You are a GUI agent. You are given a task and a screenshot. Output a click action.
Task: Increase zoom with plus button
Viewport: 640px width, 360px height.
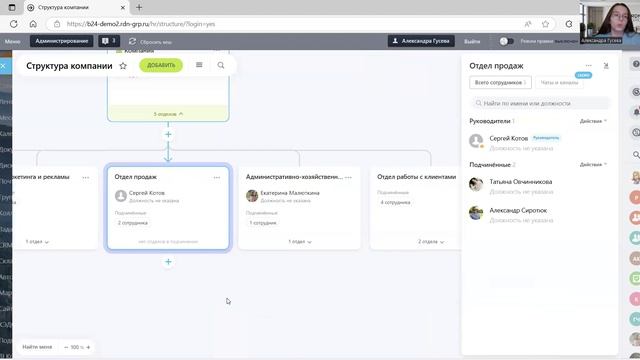88,347
